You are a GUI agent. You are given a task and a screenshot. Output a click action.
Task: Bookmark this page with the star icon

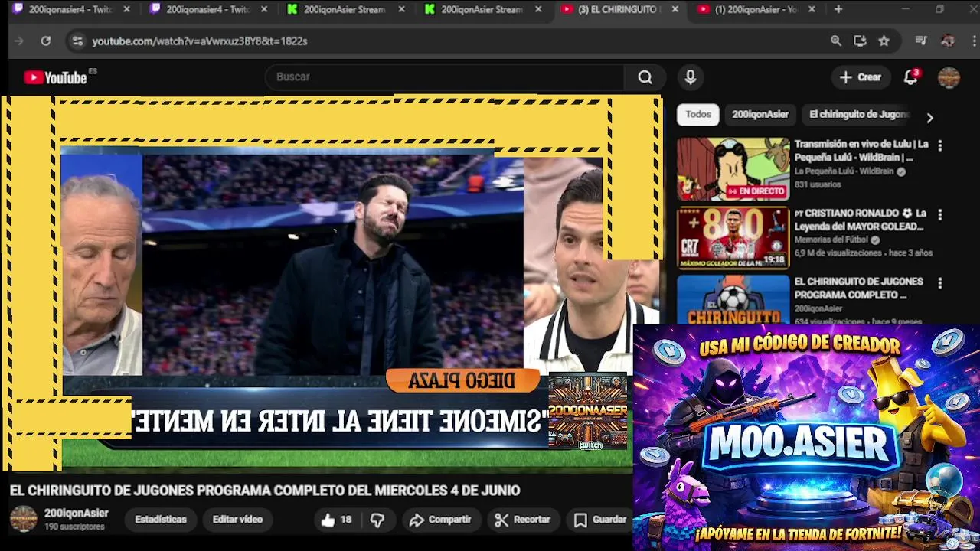884,41
